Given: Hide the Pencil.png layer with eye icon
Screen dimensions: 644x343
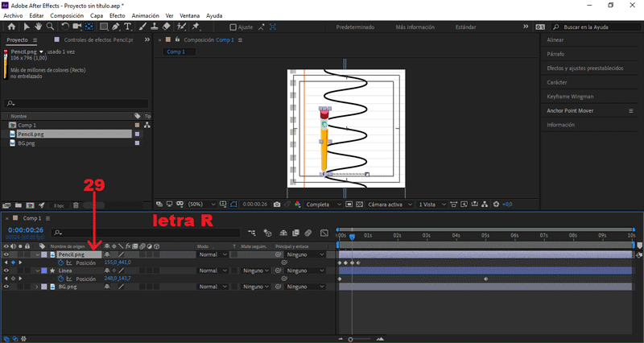Looking at the screenshot, I should click(x=6, y=254).
